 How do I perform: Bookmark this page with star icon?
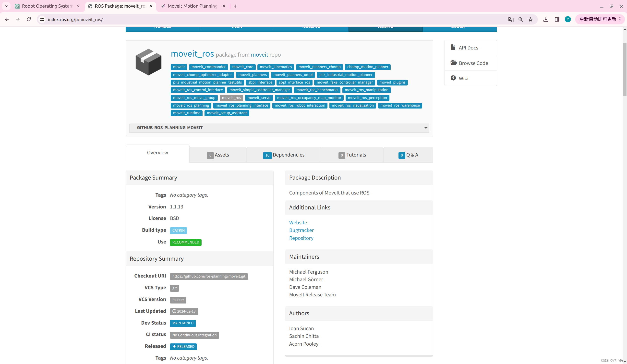[531, 19]
